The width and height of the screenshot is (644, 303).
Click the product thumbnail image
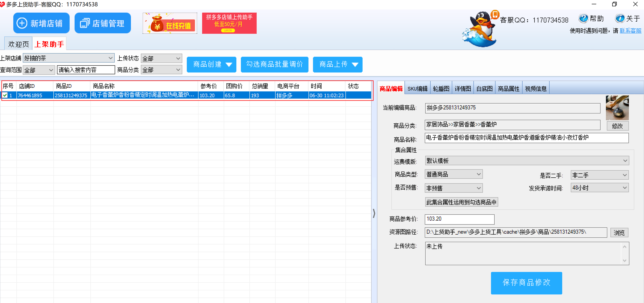tap(617, 108)
